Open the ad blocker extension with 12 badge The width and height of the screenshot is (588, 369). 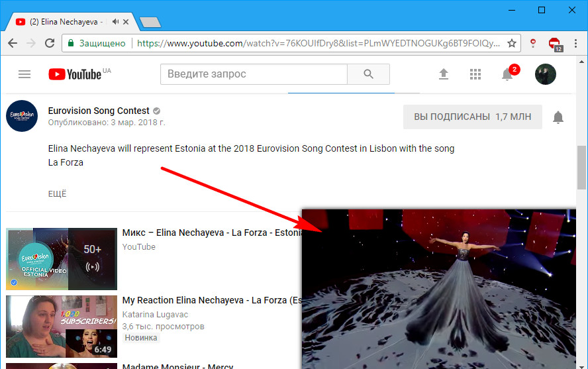tap(555, 44)
